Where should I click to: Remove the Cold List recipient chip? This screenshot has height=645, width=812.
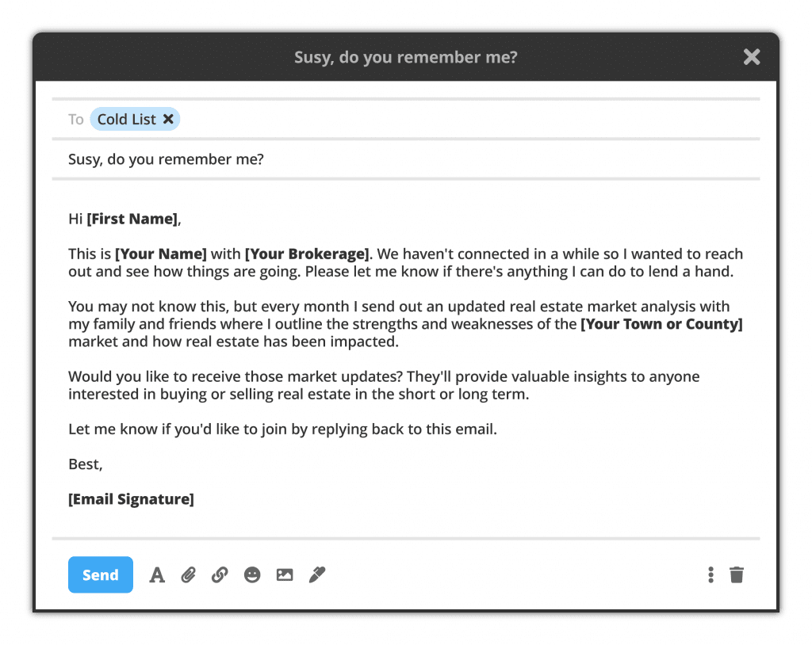pos(168,119)
